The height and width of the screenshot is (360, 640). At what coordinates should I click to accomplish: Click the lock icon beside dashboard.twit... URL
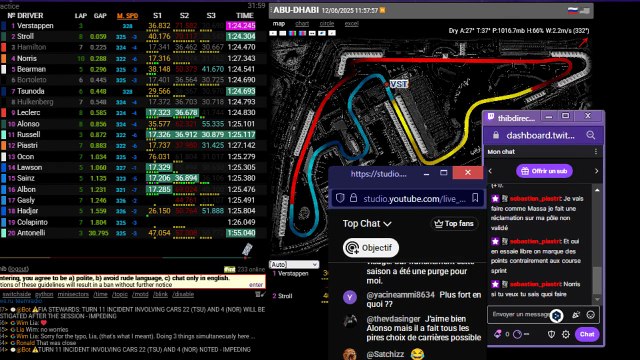tap(496, 135)
